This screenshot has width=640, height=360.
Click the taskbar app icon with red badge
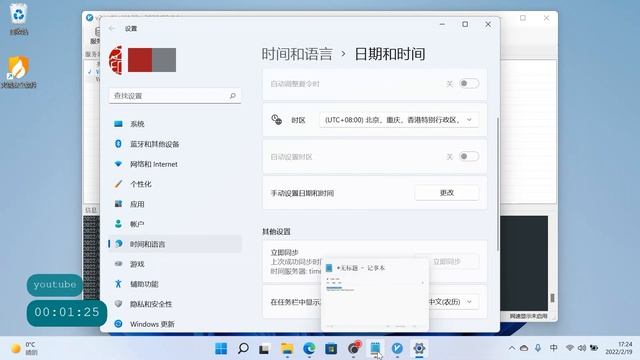[x=353, y=349]
